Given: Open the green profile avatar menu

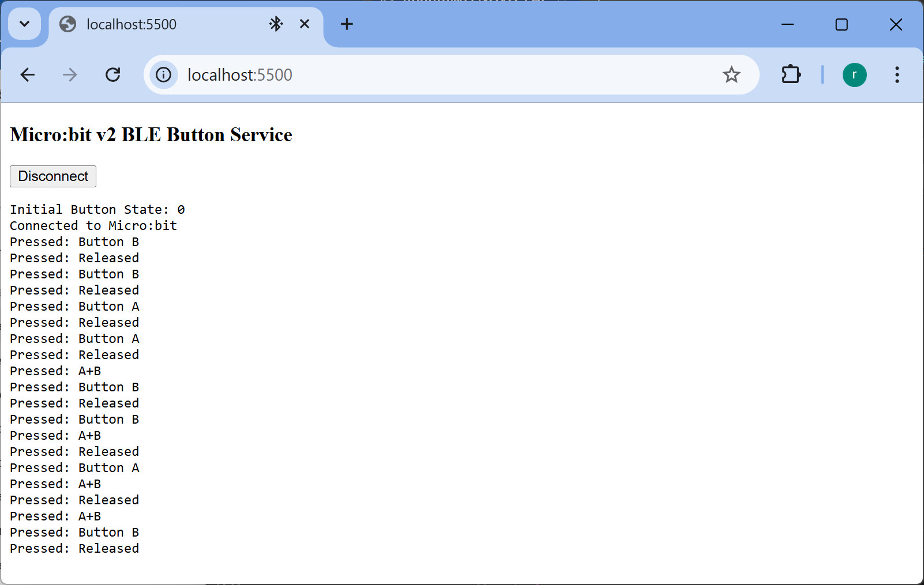Looking at the screenshot, I should [854, 75].
